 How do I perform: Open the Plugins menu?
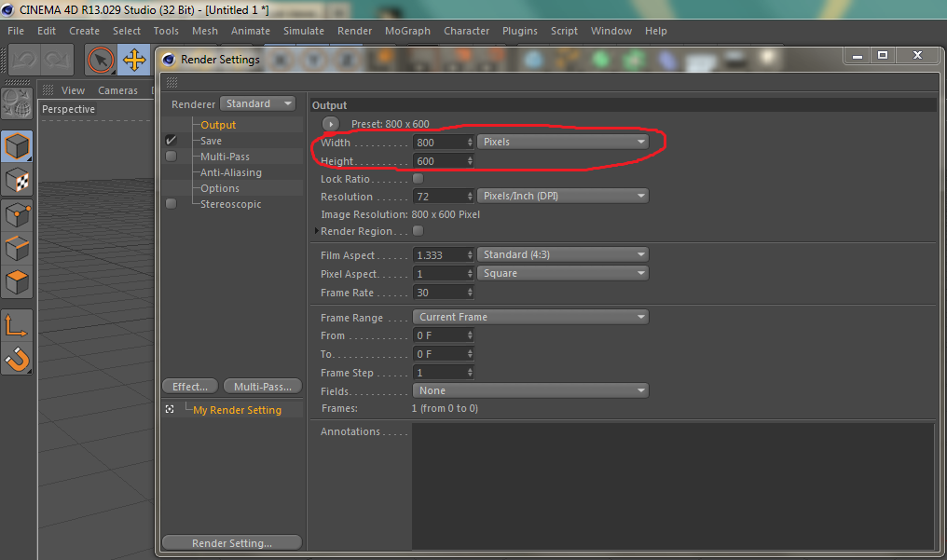click(x=520, y=31)
